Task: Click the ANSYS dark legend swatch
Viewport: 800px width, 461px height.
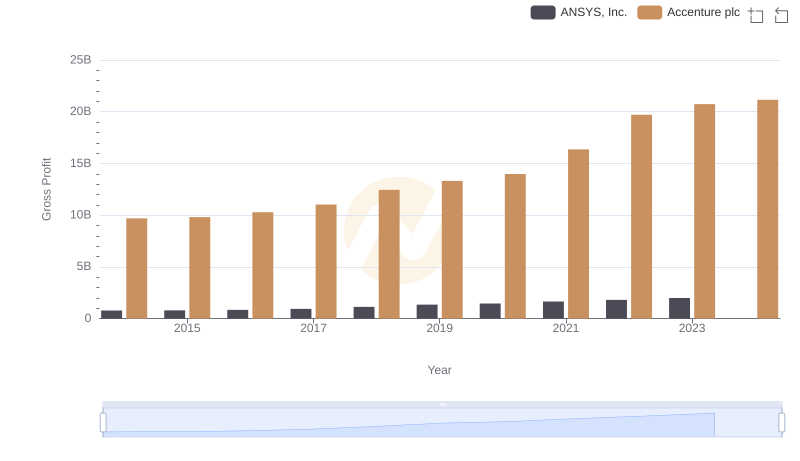Action: pyautogui.click(x=543, y=12)
